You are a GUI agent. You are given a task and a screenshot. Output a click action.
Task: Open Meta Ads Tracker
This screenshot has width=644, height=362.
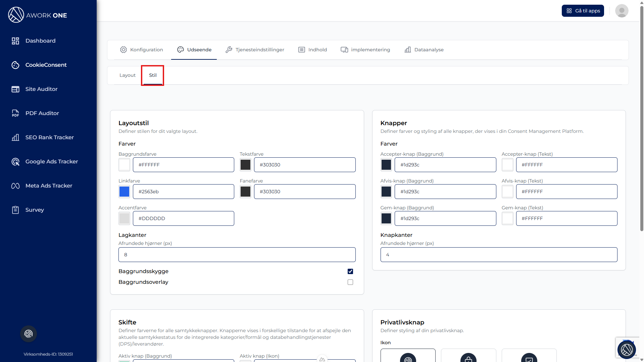(49, 186)
